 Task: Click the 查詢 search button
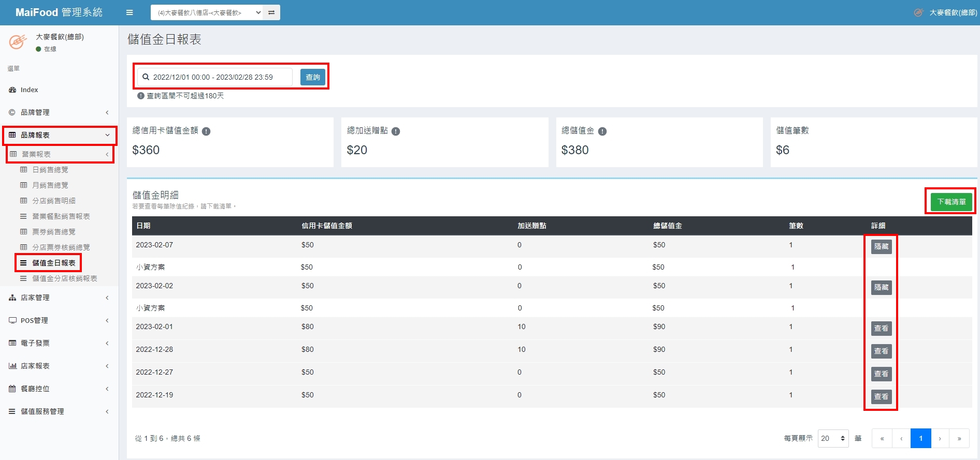pos(313,77)
